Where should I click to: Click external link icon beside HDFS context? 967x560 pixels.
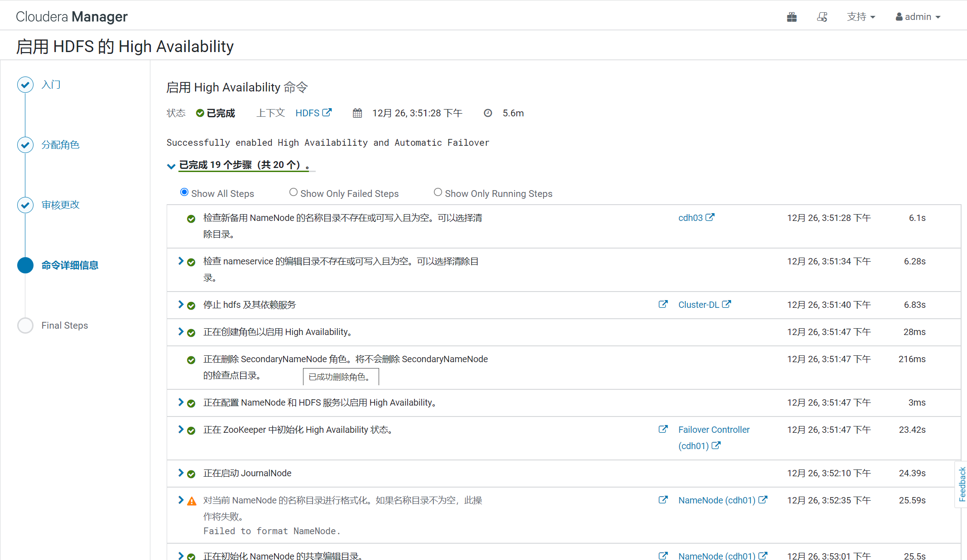tap(327, 112)
